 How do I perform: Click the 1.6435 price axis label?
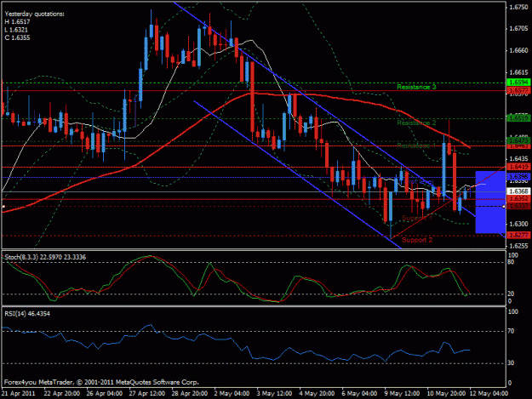[518, 158]
